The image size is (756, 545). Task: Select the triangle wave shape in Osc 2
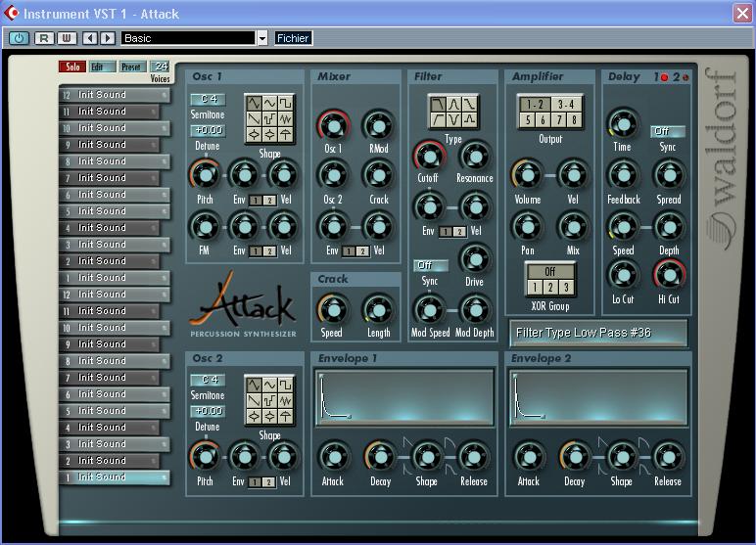coord(254,385)
